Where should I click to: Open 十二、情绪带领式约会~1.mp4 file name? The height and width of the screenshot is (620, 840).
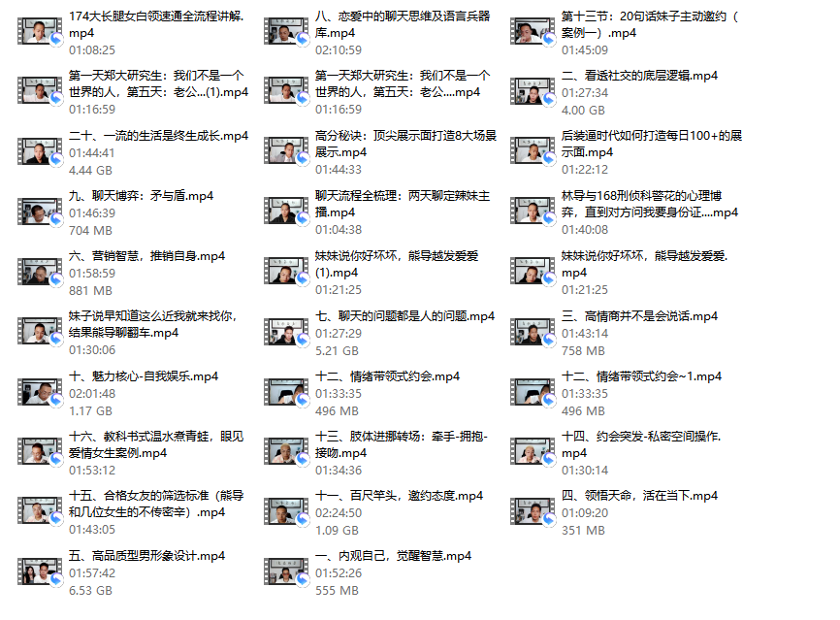[x=641, y=376]
